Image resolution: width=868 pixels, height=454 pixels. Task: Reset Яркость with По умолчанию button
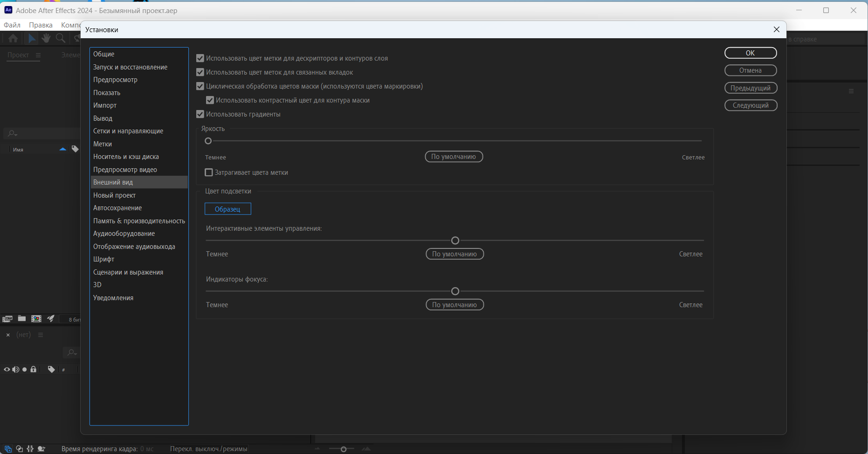(454, 157)
